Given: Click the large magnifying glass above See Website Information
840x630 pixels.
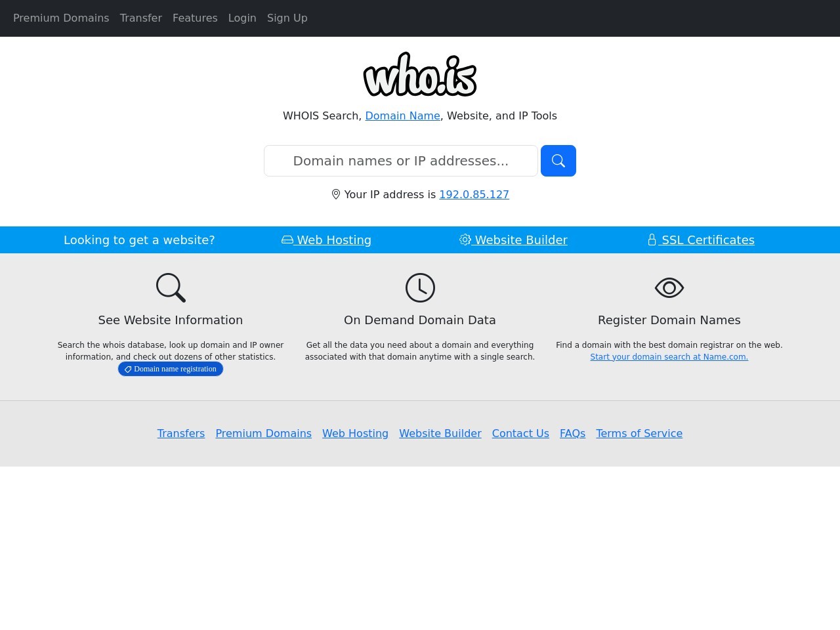Looking at the screenshot, I should (171, 287).
